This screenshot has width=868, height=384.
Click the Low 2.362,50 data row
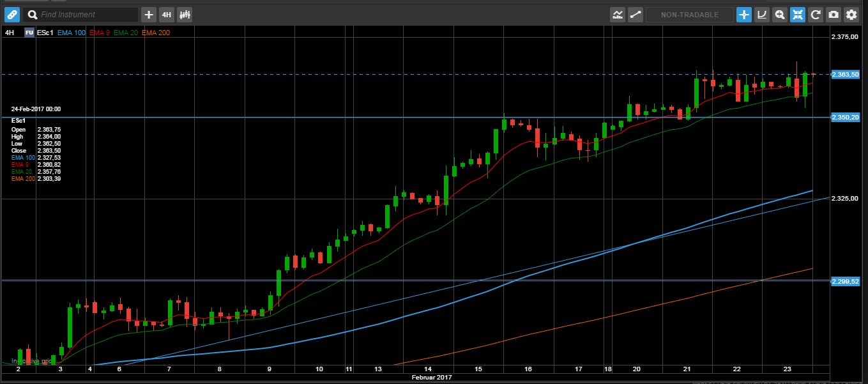tap(36, 144)
